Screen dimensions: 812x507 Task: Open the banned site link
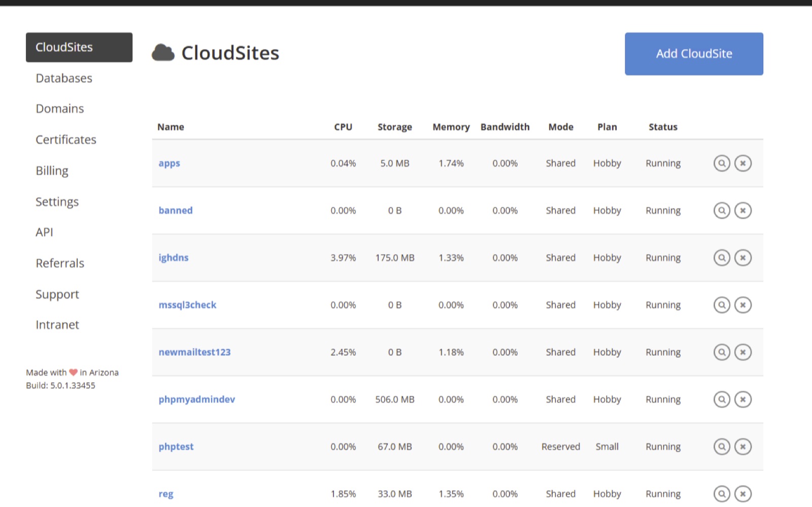pos(176,211)
